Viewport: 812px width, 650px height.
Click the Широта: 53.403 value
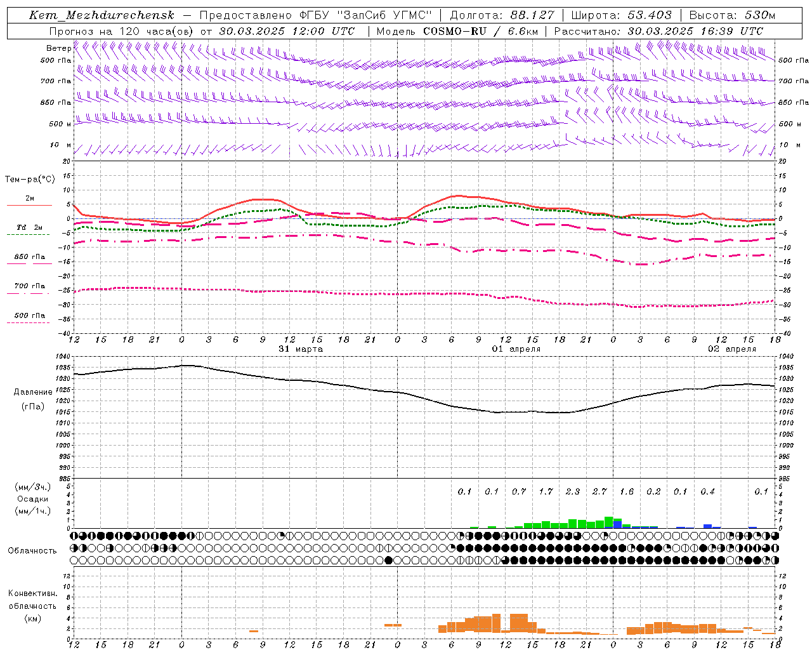pos(621,15)
